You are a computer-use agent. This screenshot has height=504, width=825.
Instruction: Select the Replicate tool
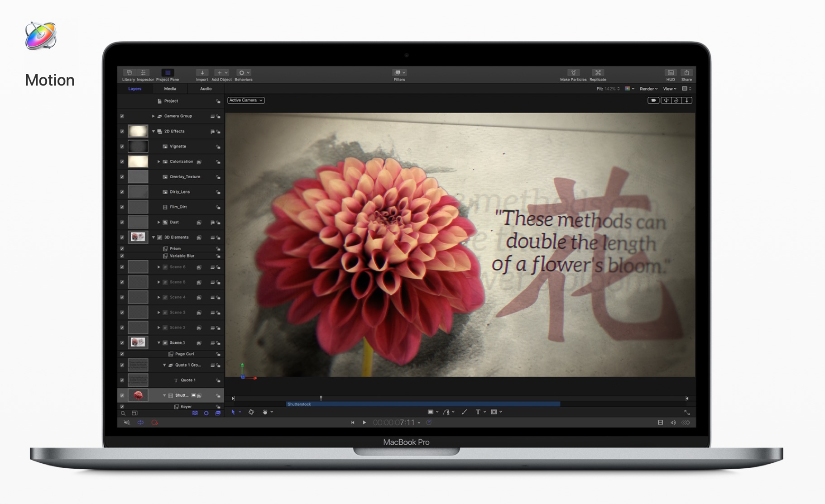598,73
